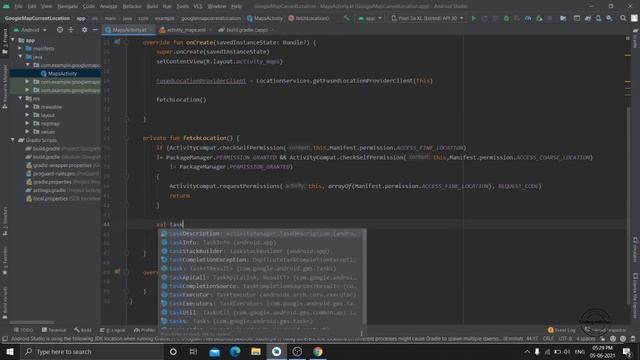Expand the manifests folder
Screen dimensions: 640x360
tap(20, 48)
